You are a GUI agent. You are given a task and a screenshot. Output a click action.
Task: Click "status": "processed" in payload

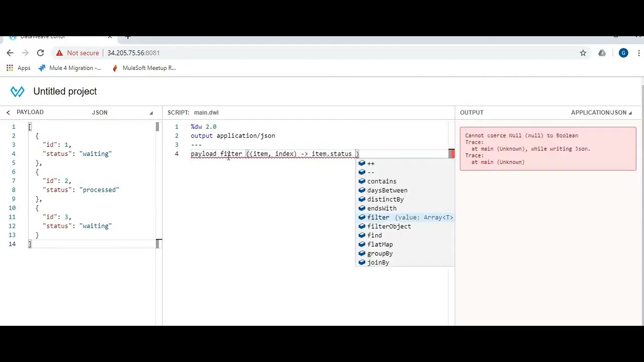81,190
